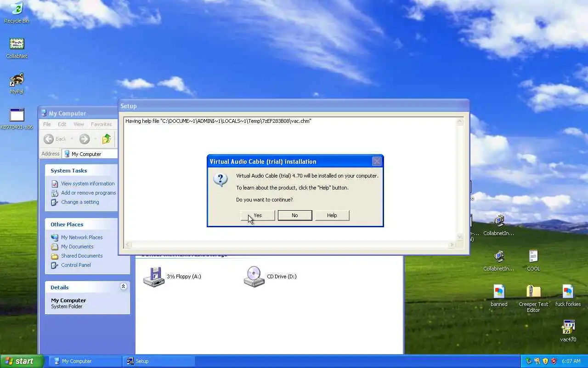Viewport: 588px width, 368px height.
Task: Select the banned desktop icon
Action: (499, 295)
